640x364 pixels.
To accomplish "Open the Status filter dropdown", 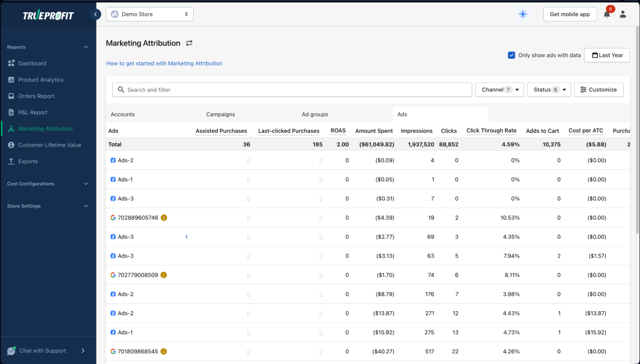I will (x=549, y=90).
